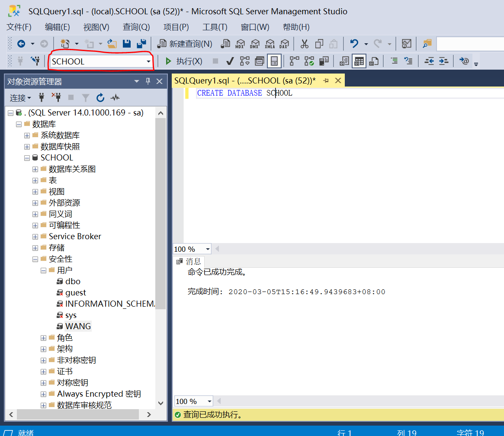504x436 pixels.
Task: Open the 查询(Q) menu
Action: click(136, 27)
